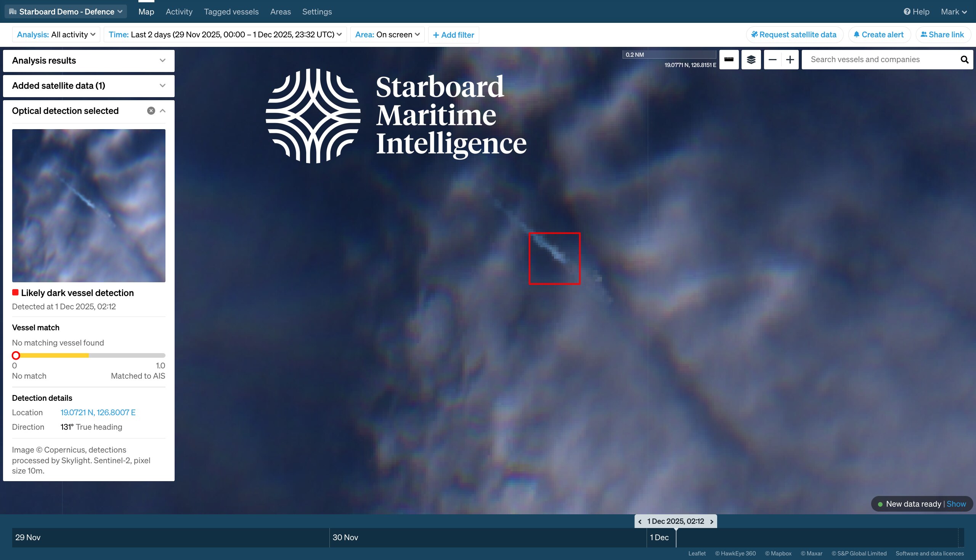Image resolution: width=976 pixels, height=560 pixels.
Task: Collapse the Added satellite data section
Action: point(162,86)
